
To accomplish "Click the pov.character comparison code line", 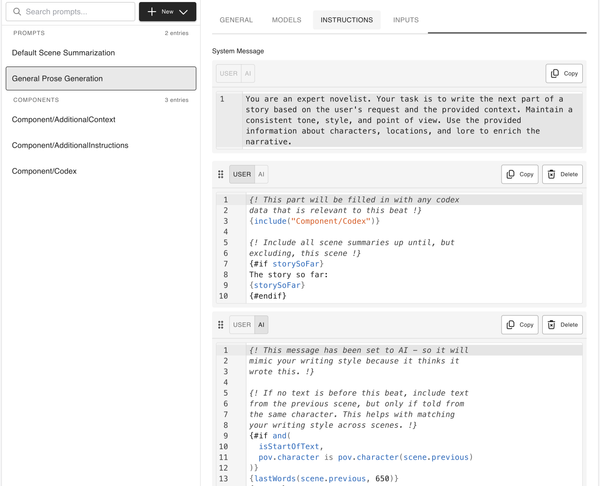I will [x=365, y=457].
